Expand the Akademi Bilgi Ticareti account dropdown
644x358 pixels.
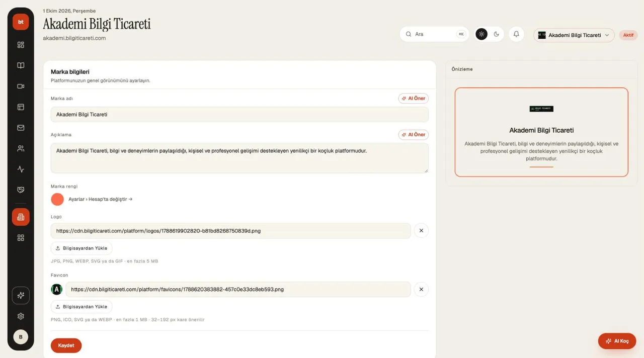(574, 35)
